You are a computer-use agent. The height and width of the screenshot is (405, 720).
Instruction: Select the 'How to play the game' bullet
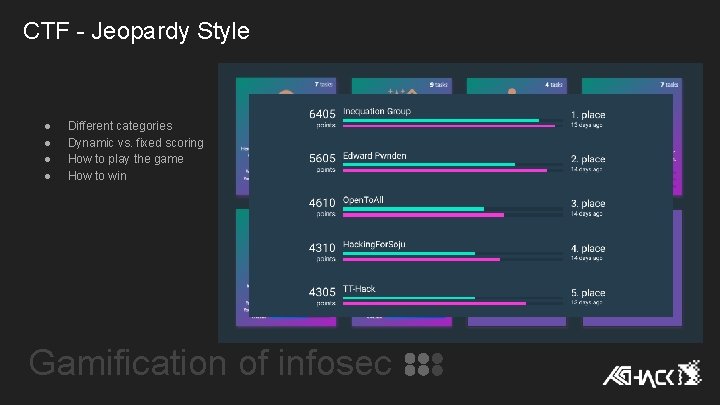[125, 159]
